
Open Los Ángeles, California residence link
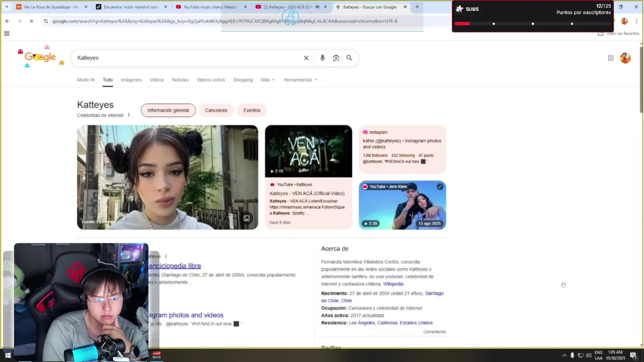pos(391,323)
